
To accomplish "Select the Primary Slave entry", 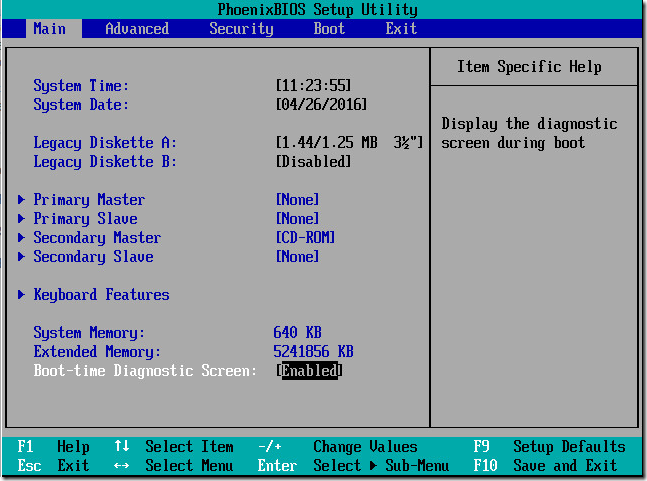I will pyautogui.click(x=85, y=219).
